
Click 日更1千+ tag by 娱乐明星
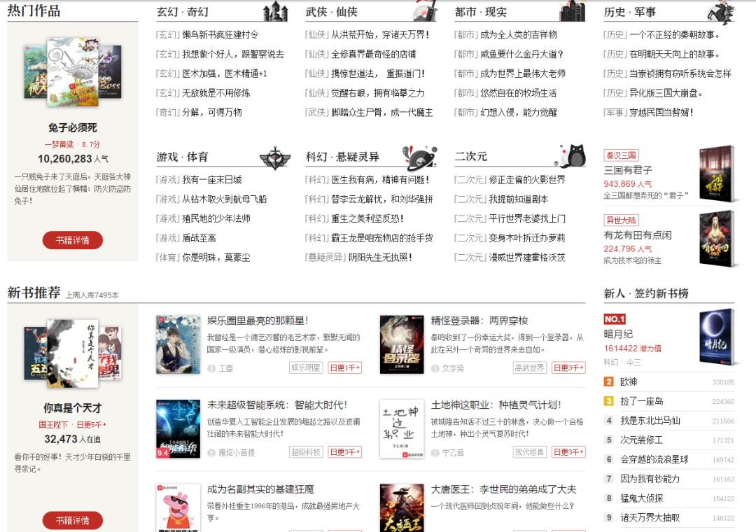click(x=344, y=367)
